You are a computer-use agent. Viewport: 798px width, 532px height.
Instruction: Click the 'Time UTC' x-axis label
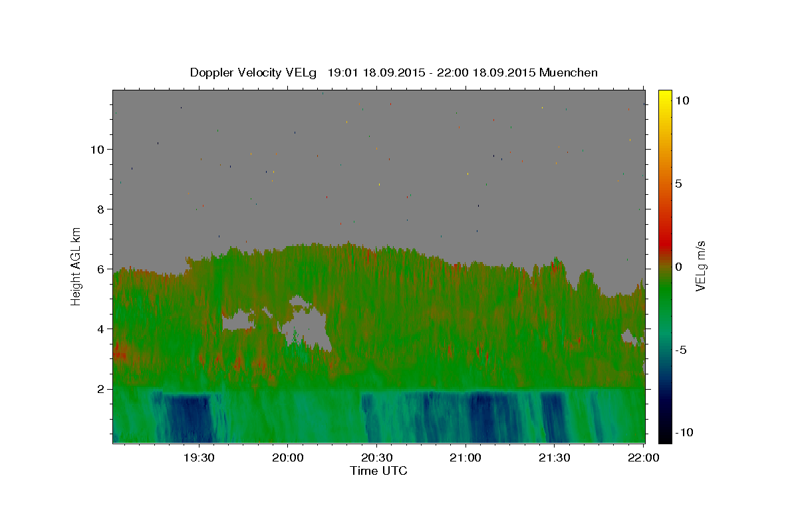(378, 471)
